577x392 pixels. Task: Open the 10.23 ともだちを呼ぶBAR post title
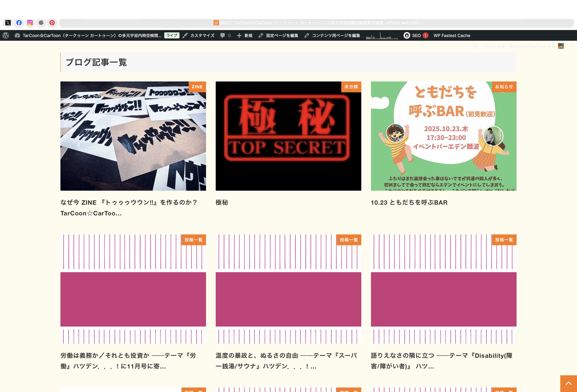(409, 203)
